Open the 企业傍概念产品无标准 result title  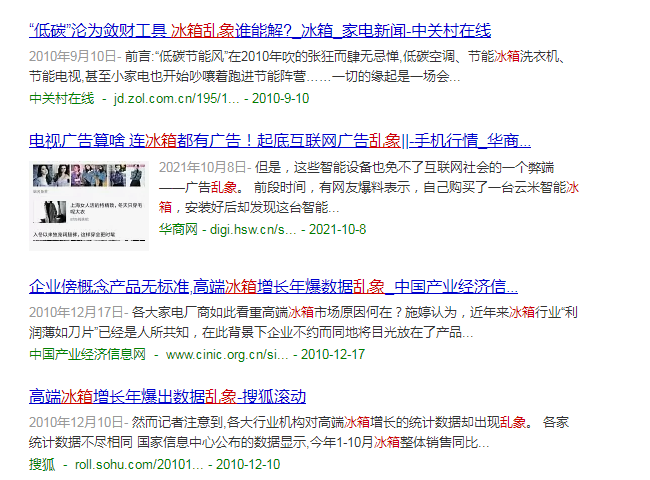pos(273,286)
